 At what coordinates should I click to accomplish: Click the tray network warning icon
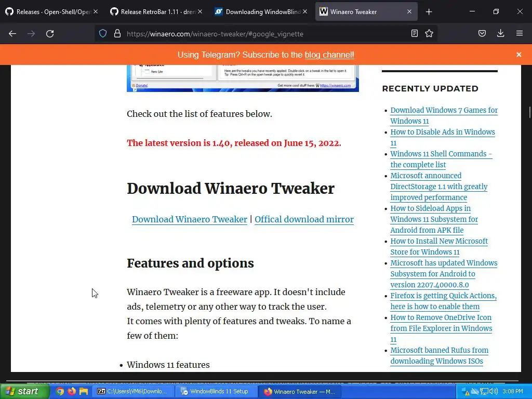pos(465,392)
